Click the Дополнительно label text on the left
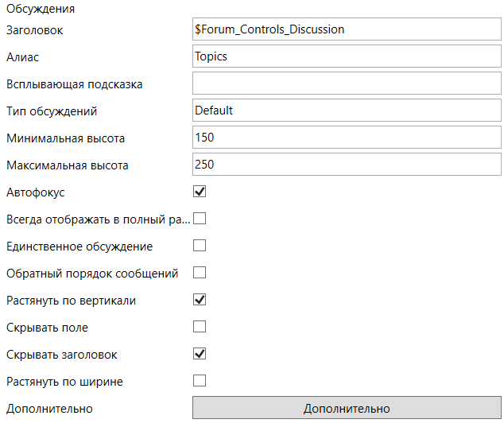504x431 pixels. pos(49,409)
